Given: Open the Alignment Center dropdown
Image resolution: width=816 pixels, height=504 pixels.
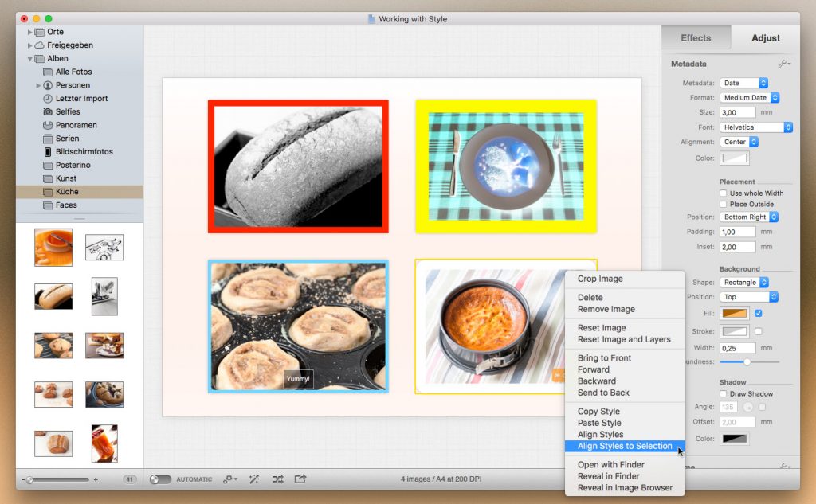Looking at the screenshot, I should (739, 142).
